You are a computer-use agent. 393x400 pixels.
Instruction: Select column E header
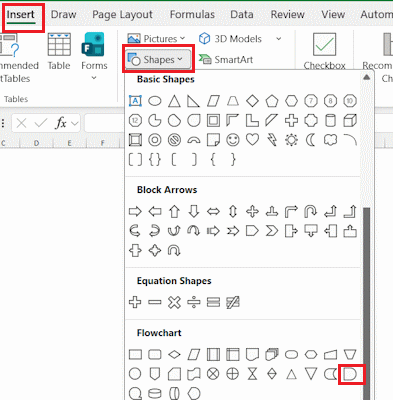point(69,143)
